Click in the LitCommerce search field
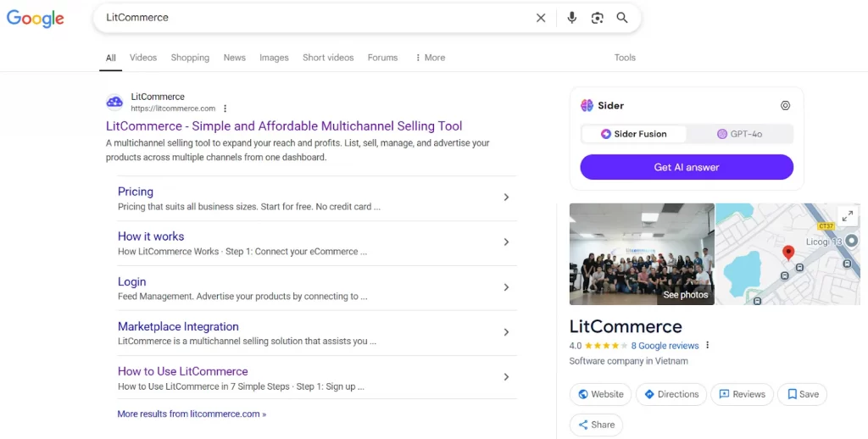 tap(315, 18)
